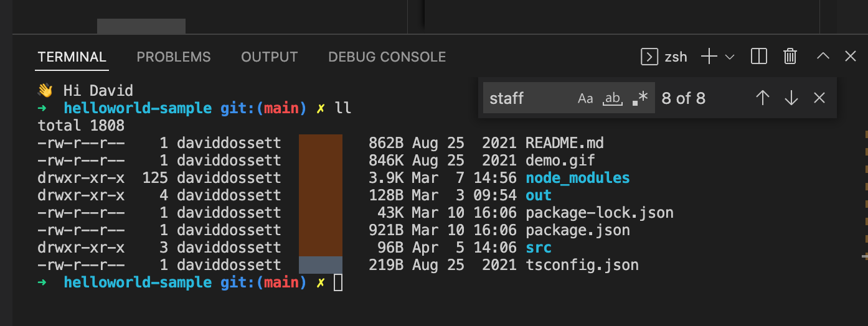The width and height of the screenshot is (868, 326).
Task: Close the terminal panel
Action: click(851, 57)
